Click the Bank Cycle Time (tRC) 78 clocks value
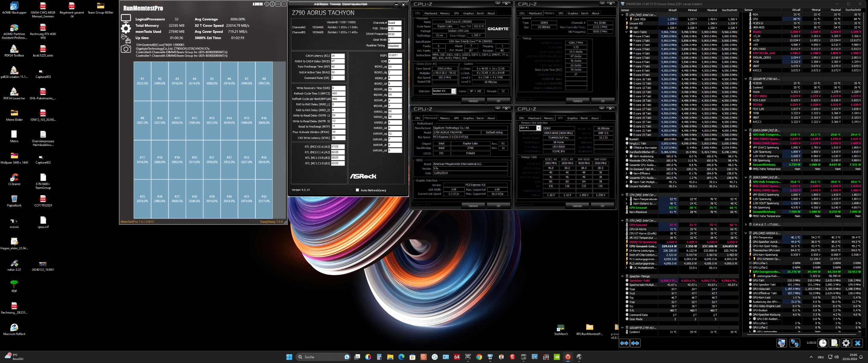The height and width of the screenshot is (363, 868). 576,70
